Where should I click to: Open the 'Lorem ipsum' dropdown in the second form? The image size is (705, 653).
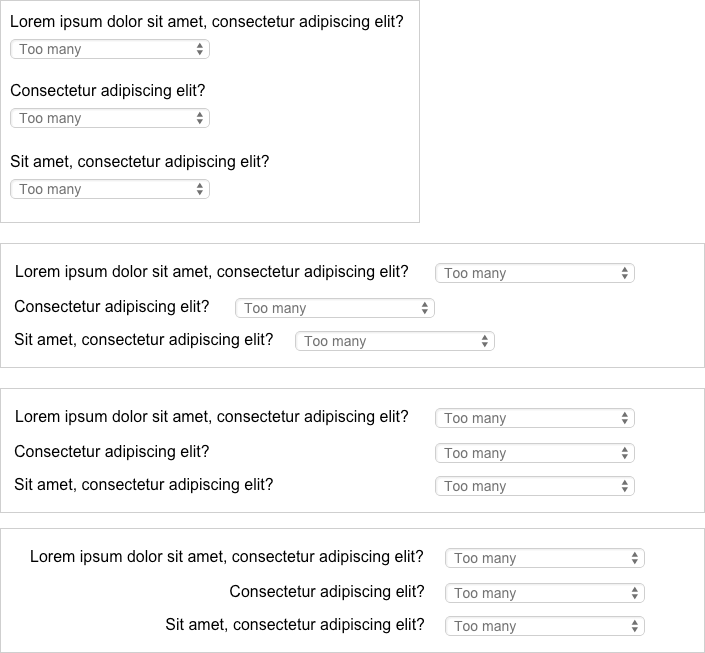[x=535, y=273]
